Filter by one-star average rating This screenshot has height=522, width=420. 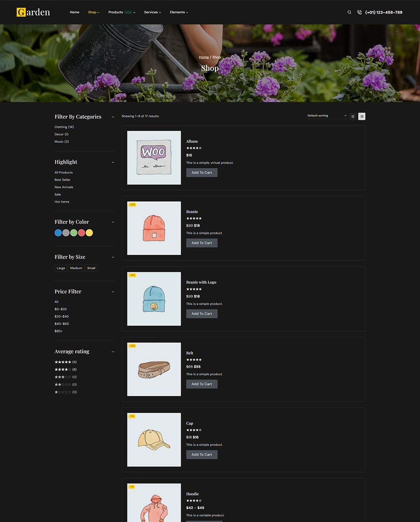pos(63,392)
